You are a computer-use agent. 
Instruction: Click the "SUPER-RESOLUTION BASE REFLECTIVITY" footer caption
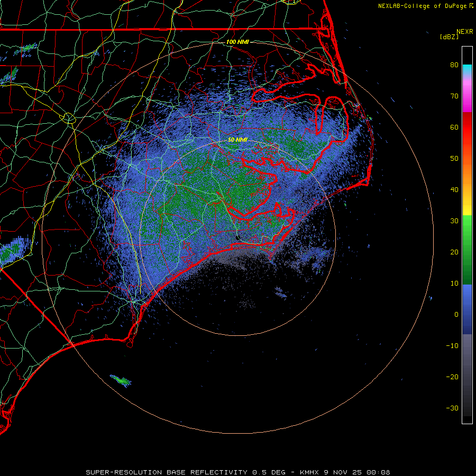[x=167, y=472]
